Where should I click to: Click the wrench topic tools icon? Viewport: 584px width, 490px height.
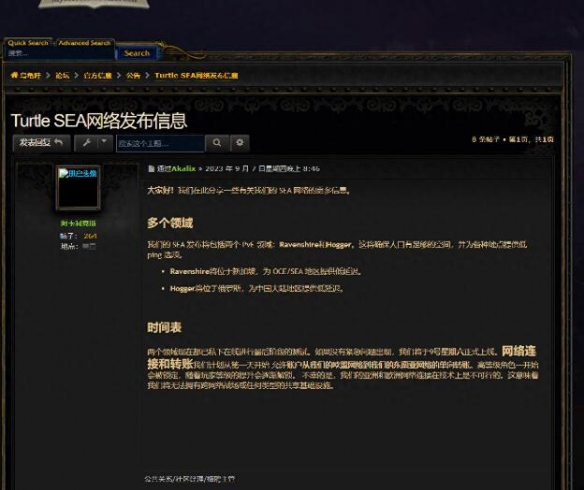[x=87, y=143]
